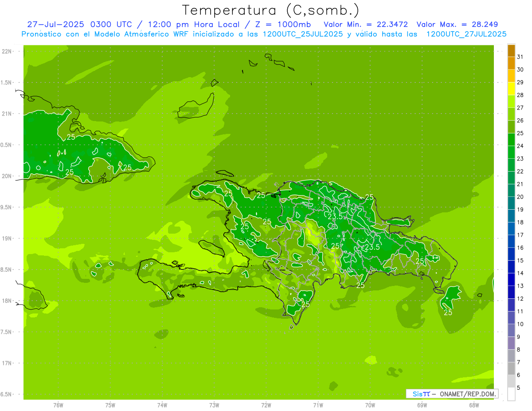
Task: Select the valid-until time "1200UTC_27JUL2025"
Action: [466, 34]
